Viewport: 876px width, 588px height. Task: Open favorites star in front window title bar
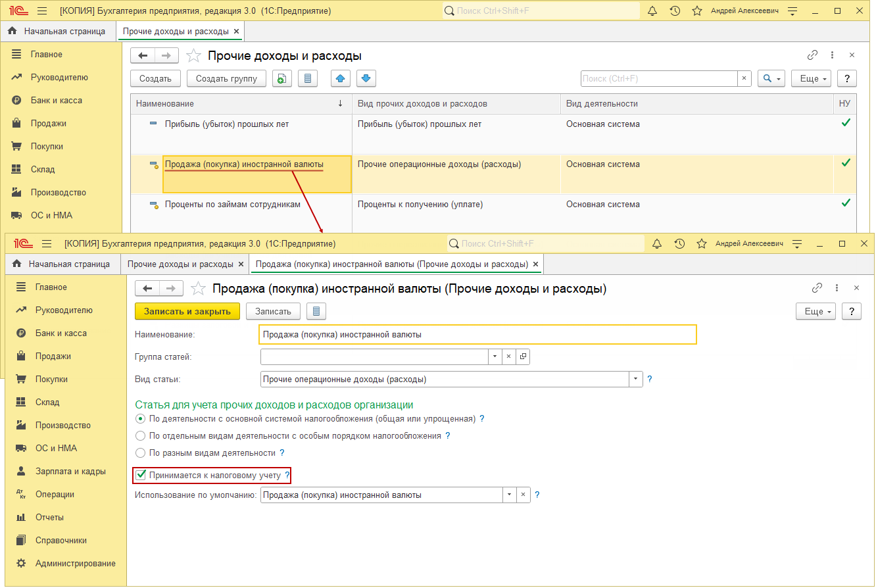(x=702, y=243)
